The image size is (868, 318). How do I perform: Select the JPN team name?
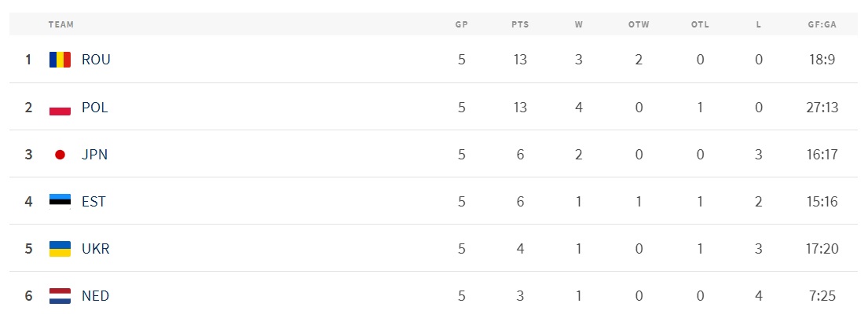(x=95, y=155)
